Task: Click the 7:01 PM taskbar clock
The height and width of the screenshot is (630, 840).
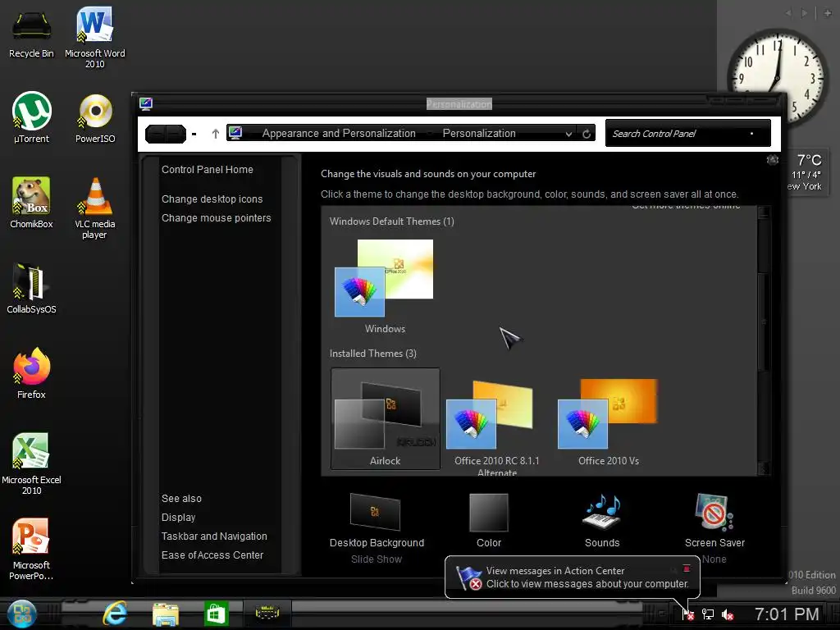Action: click(x=787, y=614)
